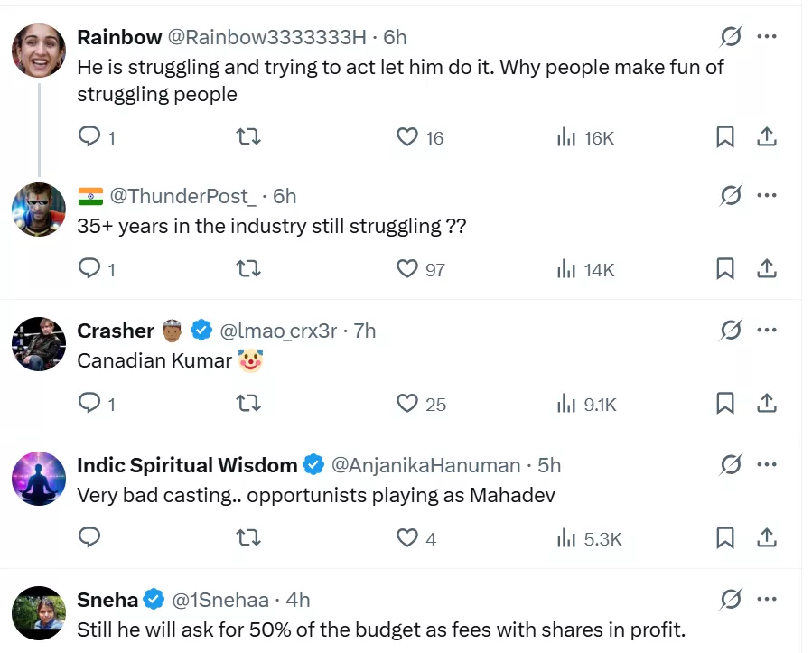The width and height of the screenshot is (812, 653).
Task: Expand more options for Crasher's tweet
Action: 766,331
